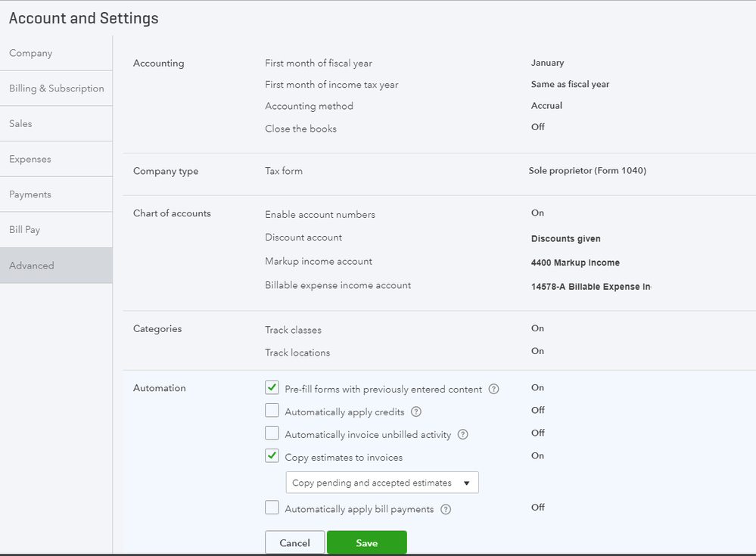
Task: Uncheck Pre-fill forms with previously entered content
Action: (272, 389)
